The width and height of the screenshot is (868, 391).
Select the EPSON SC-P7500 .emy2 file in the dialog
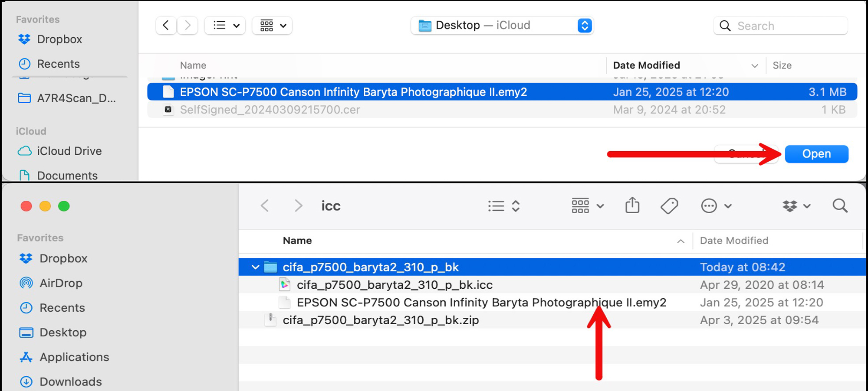(502, 92)
